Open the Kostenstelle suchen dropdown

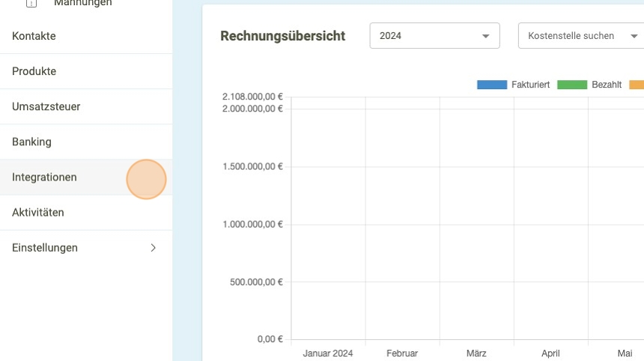581,36
